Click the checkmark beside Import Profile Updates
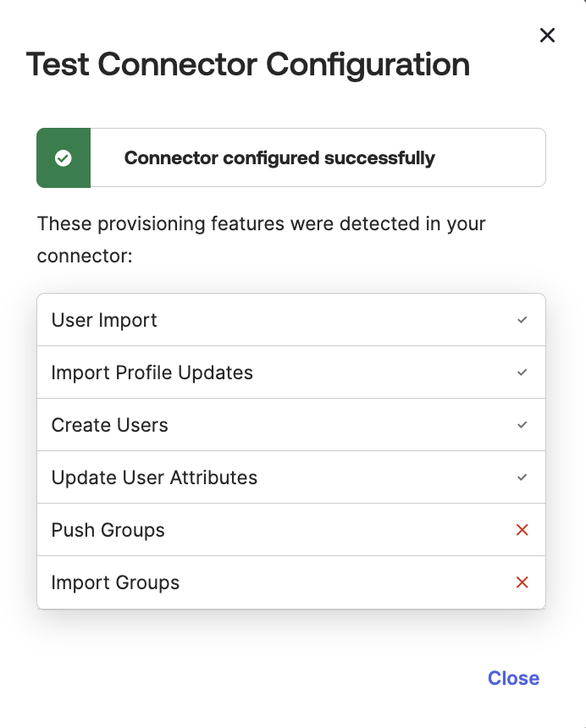Viewport: 586px width, 728px height. [x=522, y=372]
